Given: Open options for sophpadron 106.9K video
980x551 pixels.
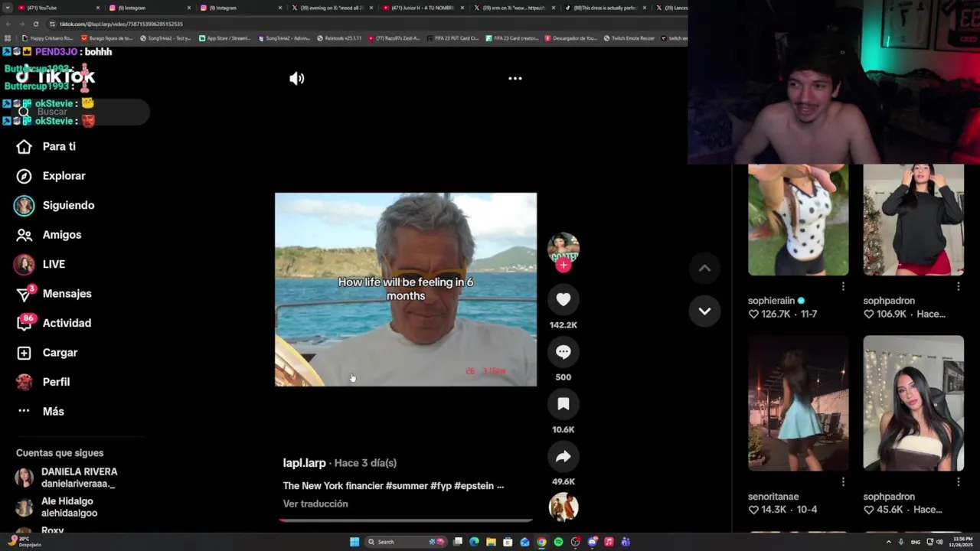Looking at the screenshot, I should click(958, 286).
